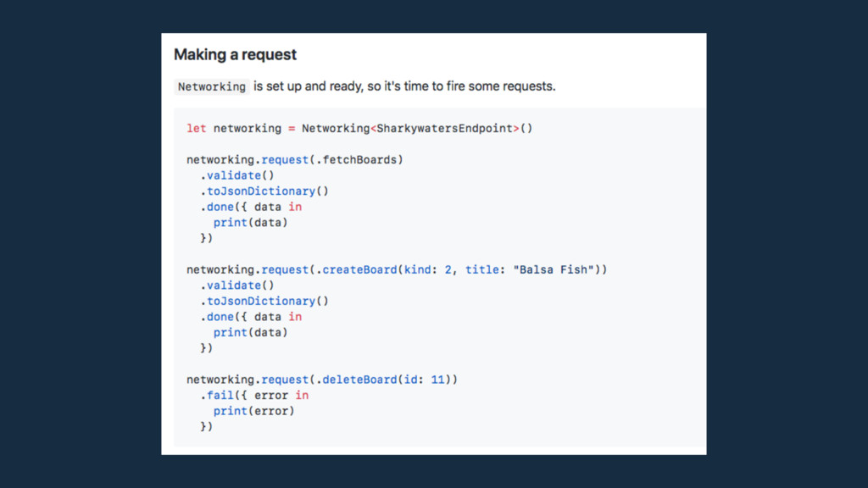Viewport: 868px width, 488px height.
Task: Click the second ".toJsonDictionary()" call
Action: coord(264,302)
